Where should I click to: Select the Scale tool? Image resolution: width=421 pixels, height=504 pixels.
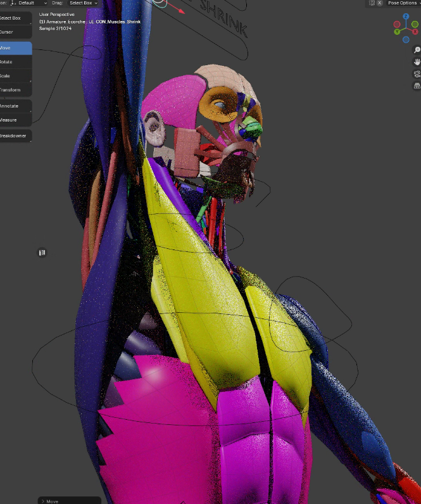click(x=15, y=76)
